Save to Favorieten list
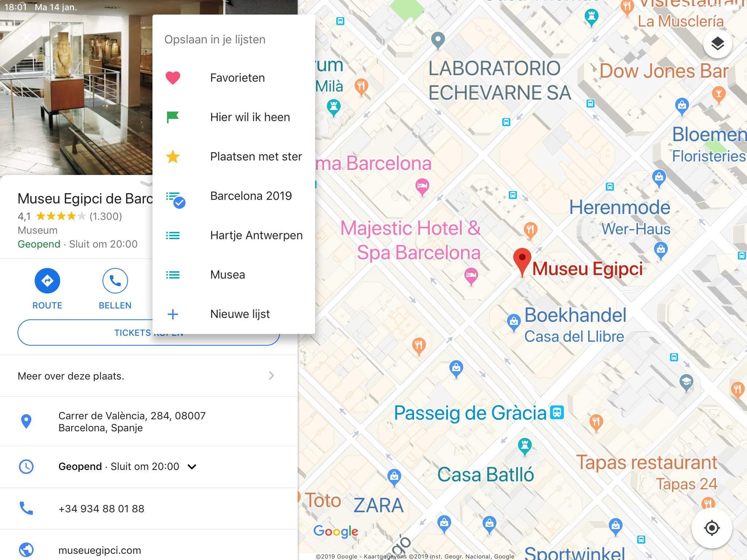Screen dimensions: 747x560 [x=234, y=78]
